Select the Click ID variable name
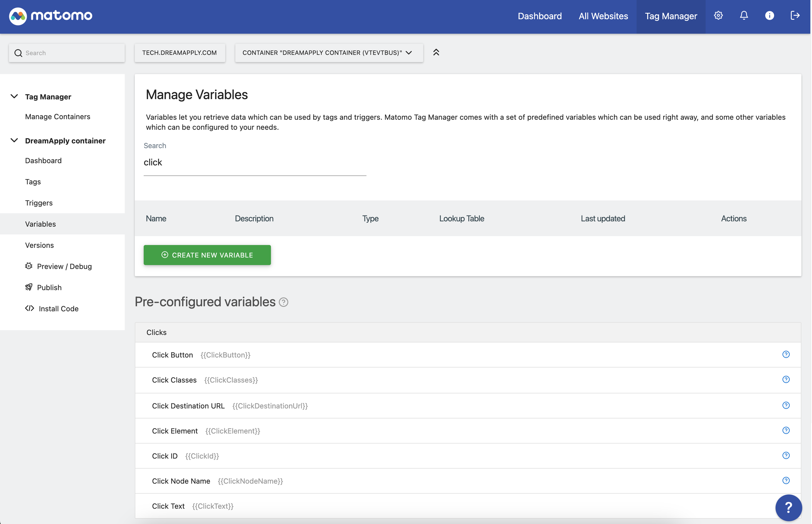This screenshot has width=812, height=524. point(165,456)
